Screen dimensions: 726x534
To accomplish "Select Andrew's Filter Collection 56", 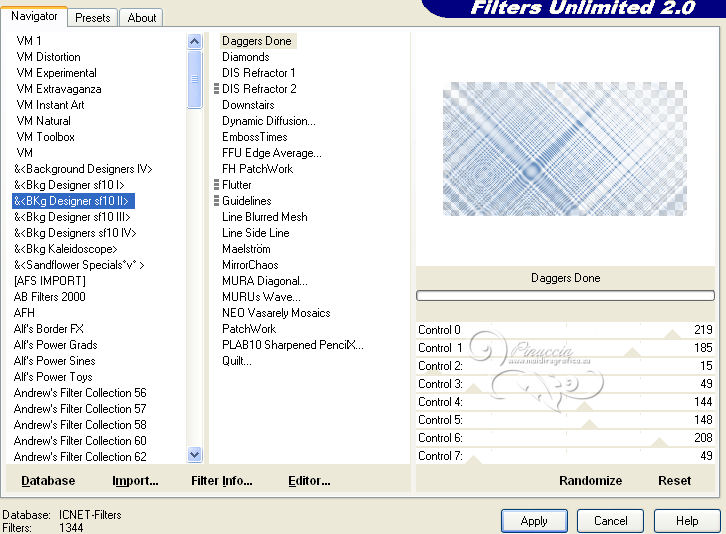I will coord(80,393).
